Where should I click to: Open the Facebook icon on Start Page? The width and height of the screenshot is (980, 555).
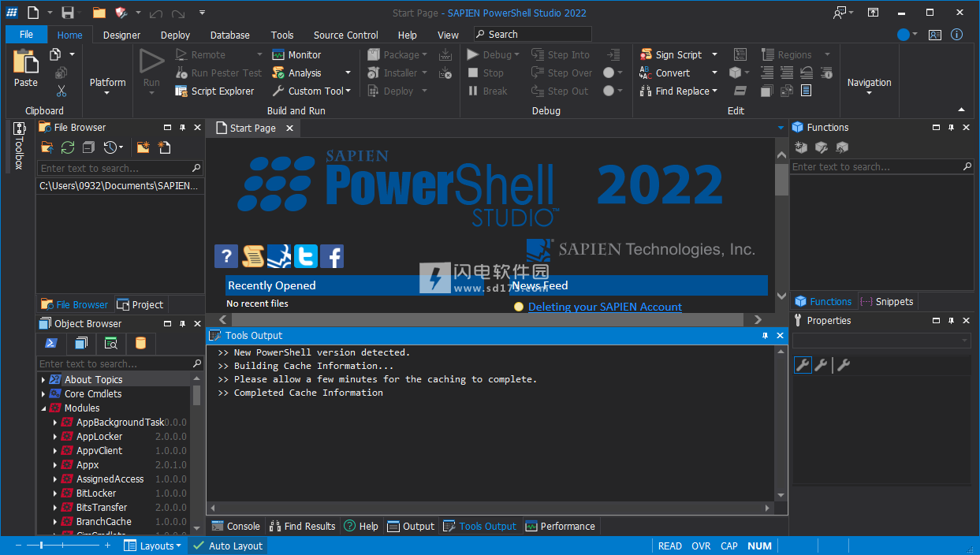(332, 256)
